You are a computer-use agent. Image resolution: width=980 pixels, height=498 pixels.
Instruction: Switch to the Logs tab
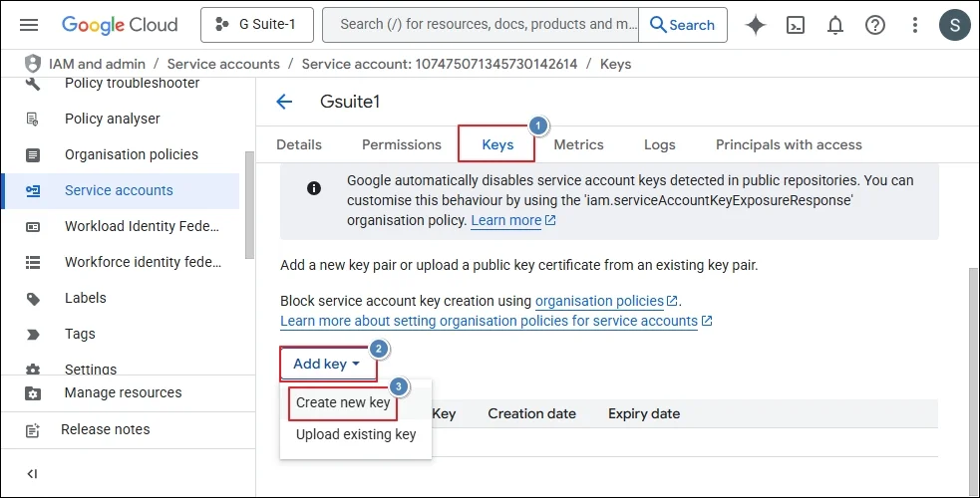tap(660, 144)
